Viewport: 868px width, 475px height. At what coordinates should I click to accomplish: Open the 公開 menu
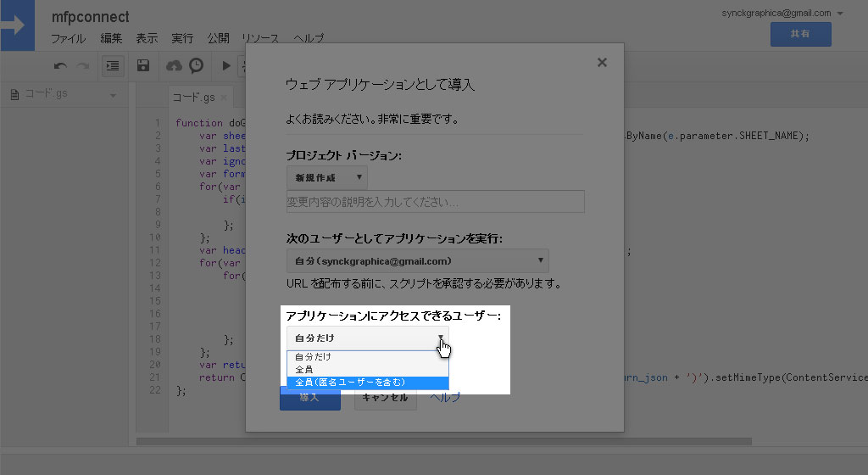(218, 39)
